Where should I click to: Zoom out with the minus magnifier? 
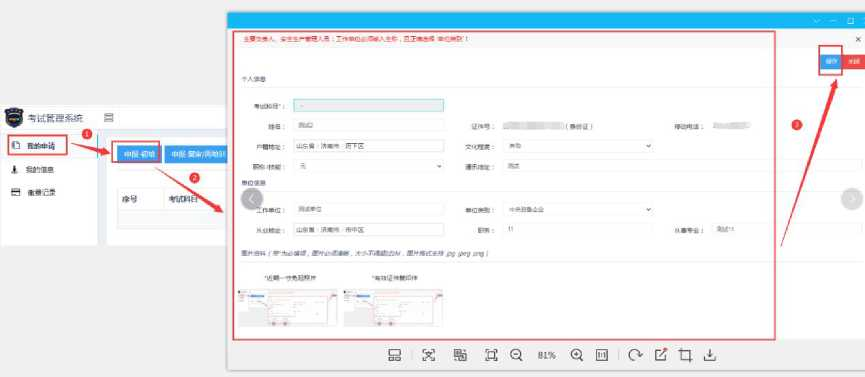516,355
